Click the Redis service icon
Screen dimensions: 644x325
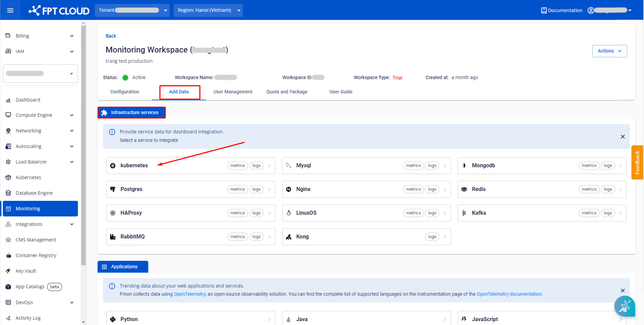(464, 189)
